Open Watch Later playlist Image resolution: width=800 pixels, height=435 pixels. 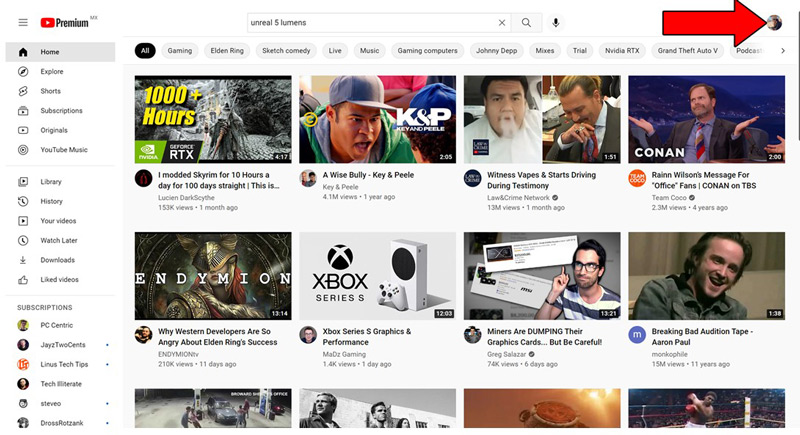click(x=60, y=240)
